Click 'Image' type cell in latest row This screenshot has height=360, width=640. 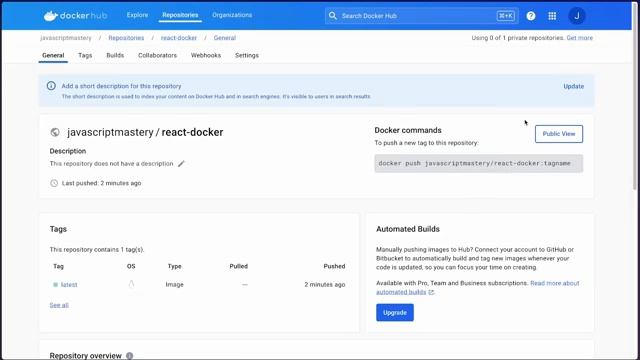pos(174,284)
